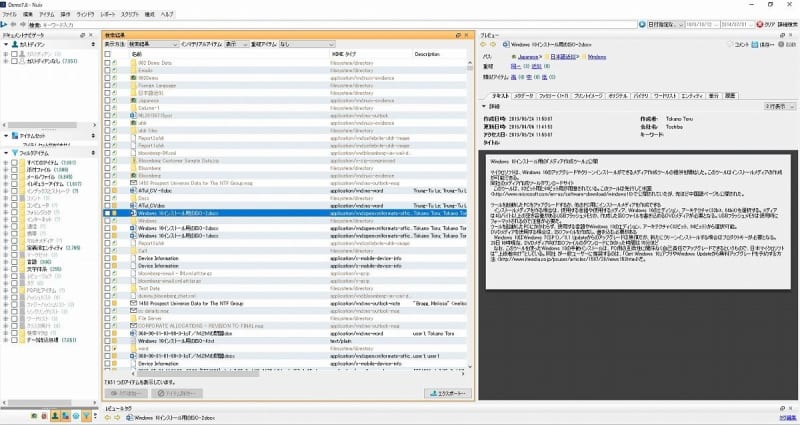The width and height of the screenshot is (800, 425).
Task: Sort results by Description column
Action: point(439,54)
